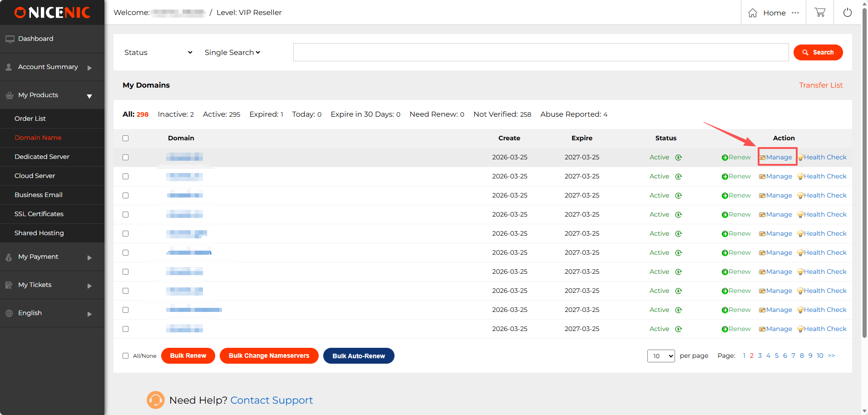Click the Health Check bulb icon in the ninth row

click(800, 310)
